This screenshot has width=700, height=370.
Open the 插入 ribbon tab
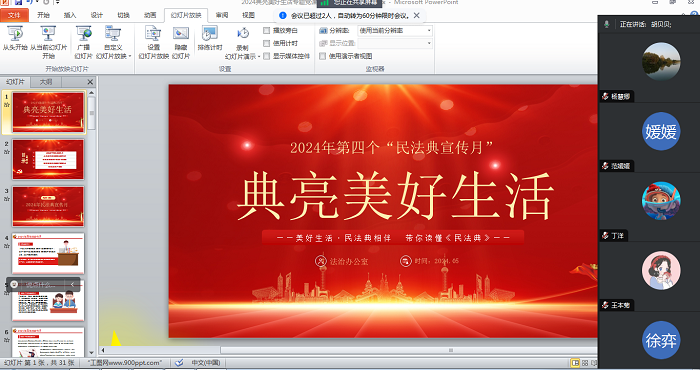tap(70, 15)
